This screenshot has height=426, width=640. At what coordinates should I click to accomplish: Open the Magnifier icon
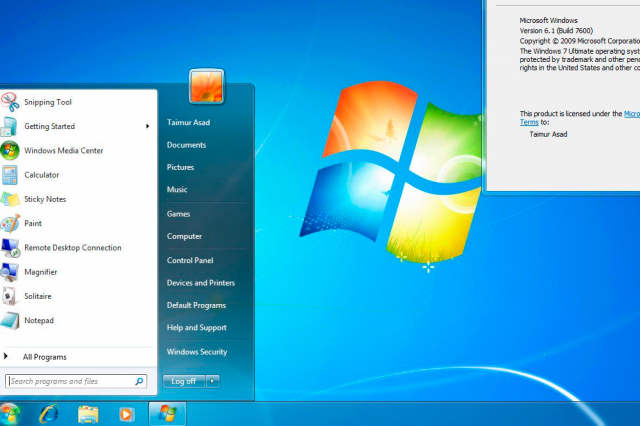(9, 272)
